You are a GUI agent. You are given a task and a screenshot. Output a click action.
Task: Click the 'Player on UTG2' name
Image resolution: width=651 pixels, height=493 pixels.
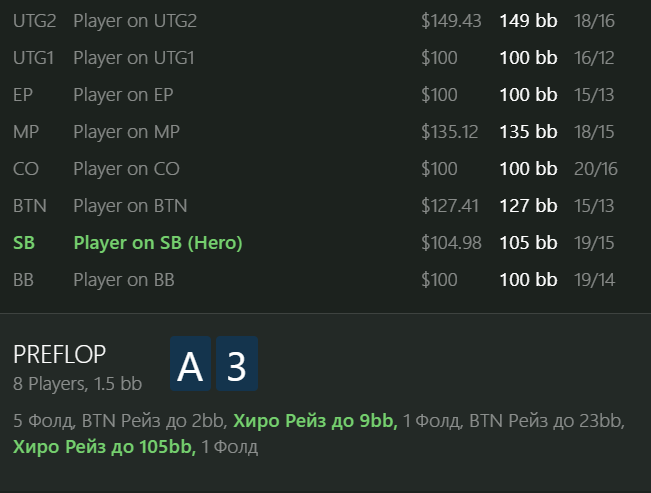(135, 21)
